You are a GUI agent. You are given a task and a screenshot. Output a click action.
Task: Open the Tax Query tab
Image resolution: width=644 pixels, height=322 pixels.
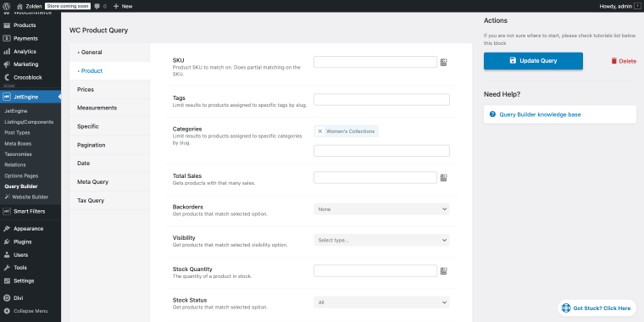[109, 201]
